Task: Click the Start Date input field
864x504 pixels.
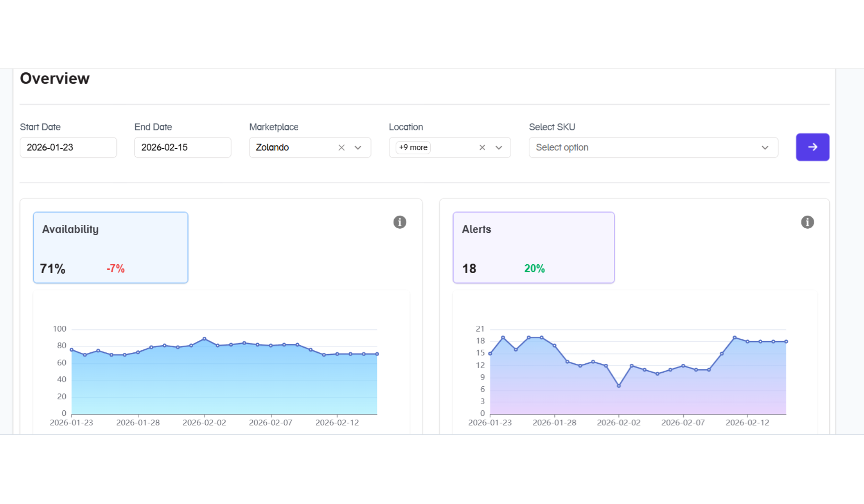Action: tap(68, 147)
